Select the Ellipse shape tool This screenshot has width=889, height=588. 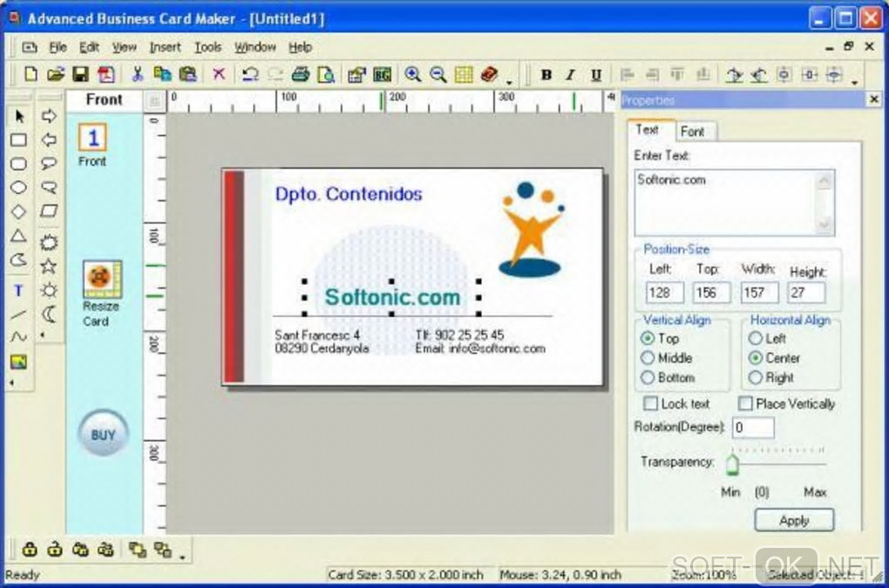tap(18, 187)
